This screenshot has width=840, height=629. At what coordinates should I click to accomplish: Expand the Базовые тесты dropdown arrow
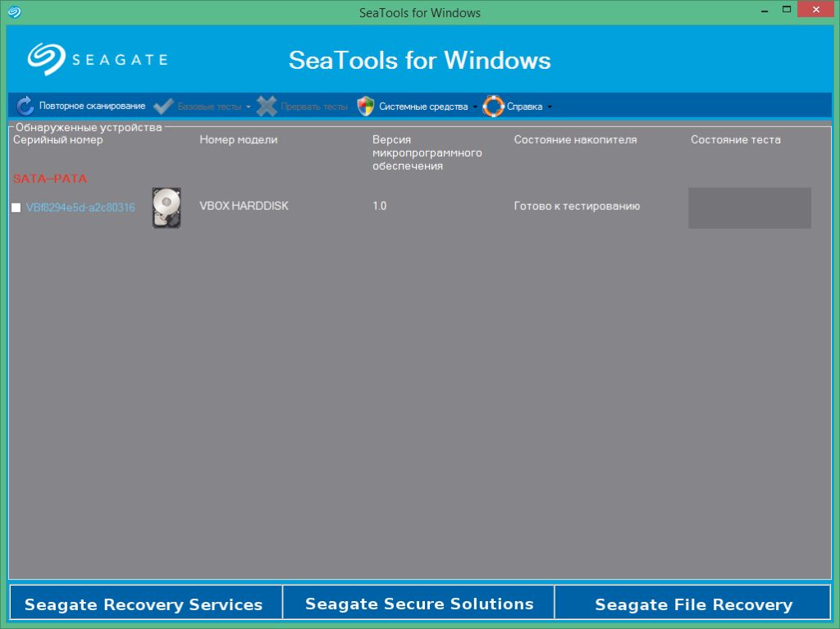[x=249, y=107]
